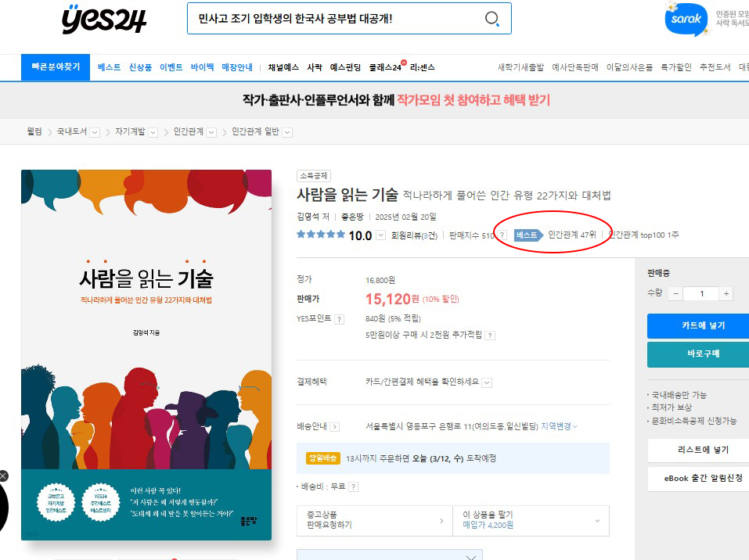
Task: Open the 빠른분야찾기 menu
Action: click(56, 67)
